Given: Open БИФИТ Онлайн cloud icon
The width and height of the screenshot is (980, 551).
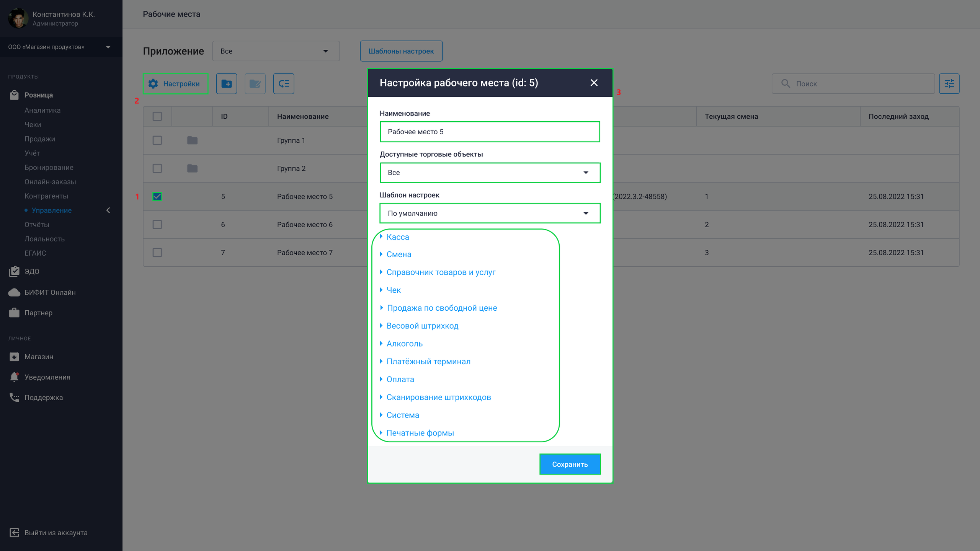Looking at the screenshot, I should pyautogui.click(x=14, y=292).
